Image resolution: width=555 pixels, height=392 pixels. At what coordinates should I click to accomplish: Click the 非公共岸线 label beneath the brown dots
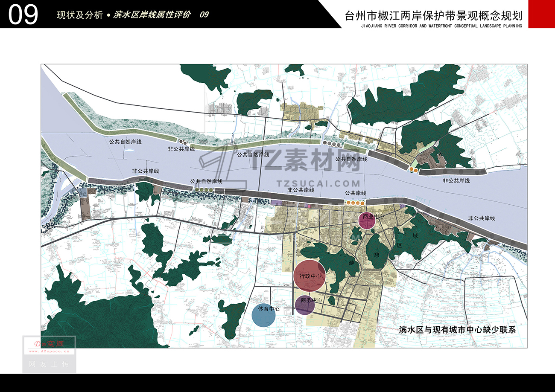point(181,149)
